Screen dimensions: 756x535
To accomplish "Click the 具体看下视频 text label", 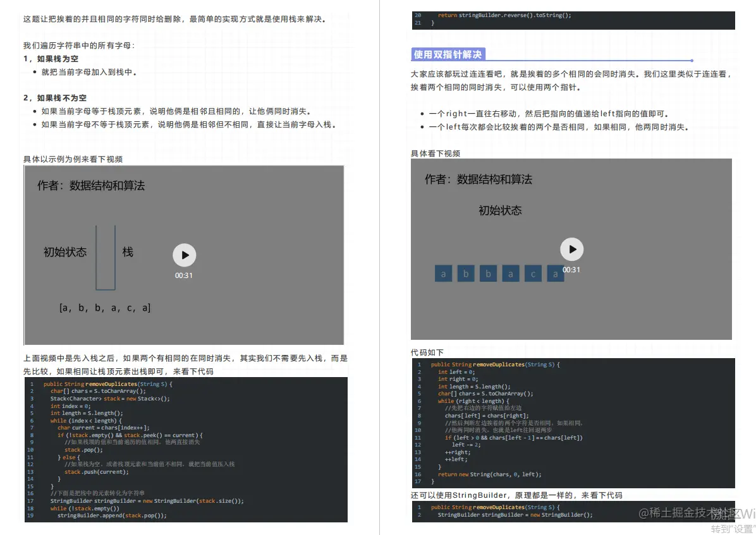I will click(x=437, y=153).
